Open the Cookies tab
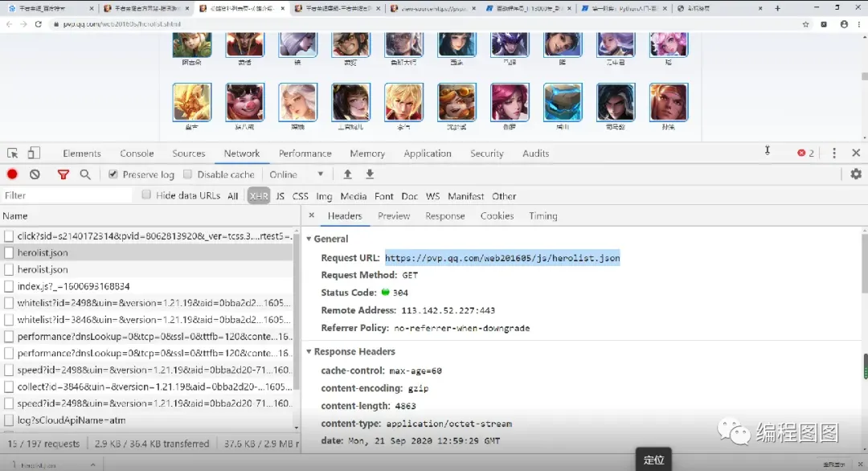This screenshot has width=868, height=471. 497,216
